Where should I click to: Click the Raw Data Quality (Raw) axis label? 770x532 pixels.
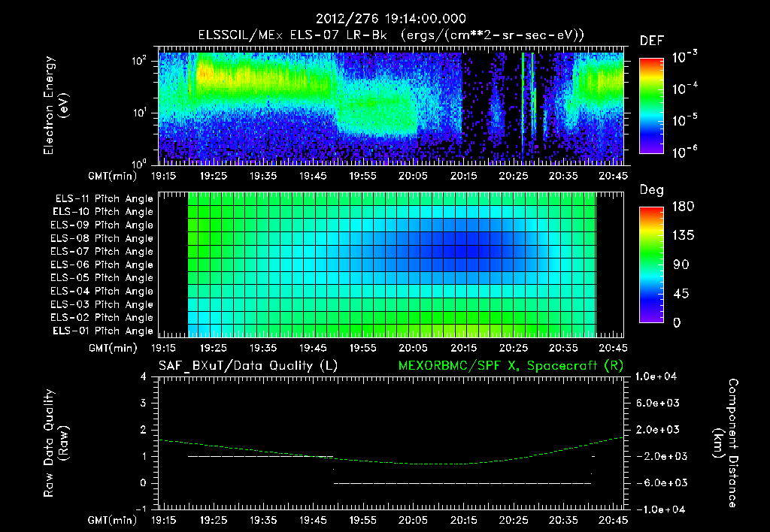56,443
